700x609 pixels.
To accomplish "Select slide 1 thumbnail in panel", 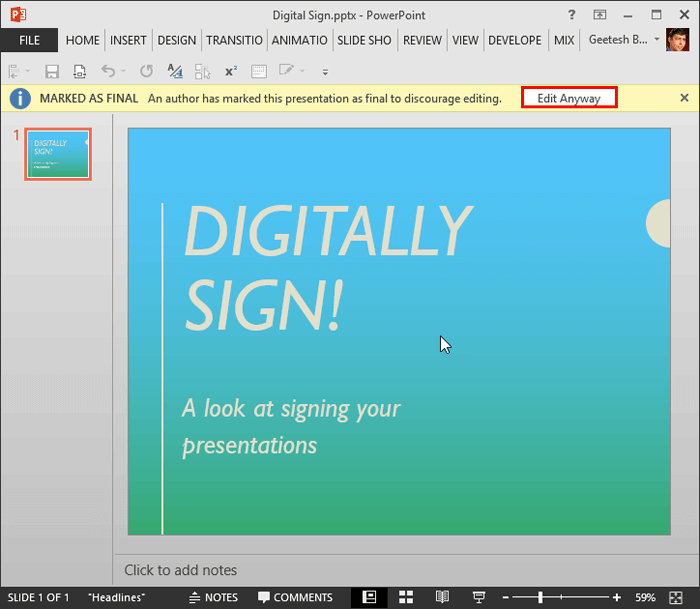I will (x=58, y=154).
